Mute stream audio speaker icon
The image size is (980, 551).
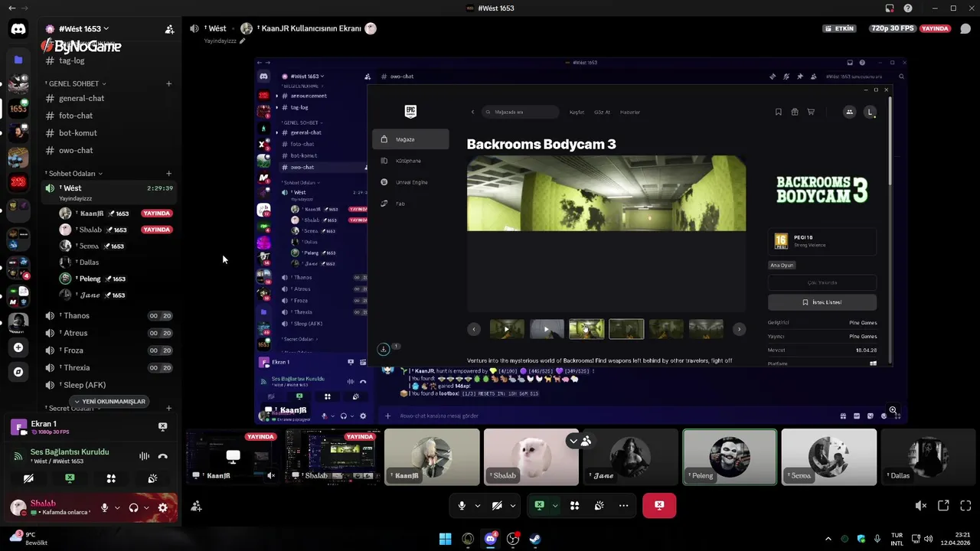921,506
